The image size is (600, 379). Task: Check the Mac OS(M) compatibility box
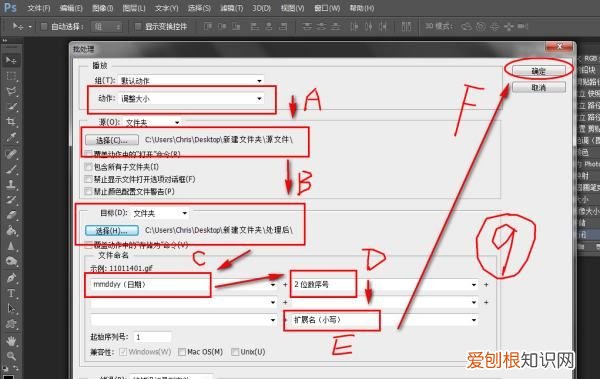(x=182, y=351)
